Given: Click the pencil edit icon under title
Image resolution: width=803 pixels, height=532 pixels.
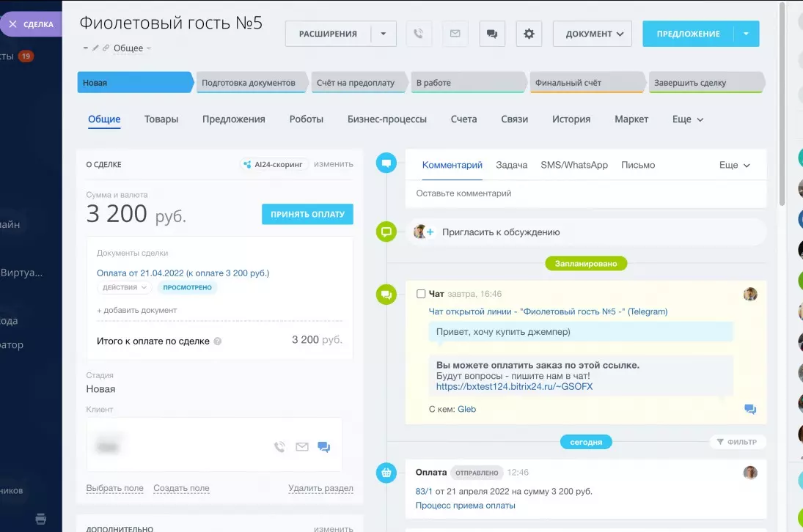Looking at the screenshot, I should [95, 48].
